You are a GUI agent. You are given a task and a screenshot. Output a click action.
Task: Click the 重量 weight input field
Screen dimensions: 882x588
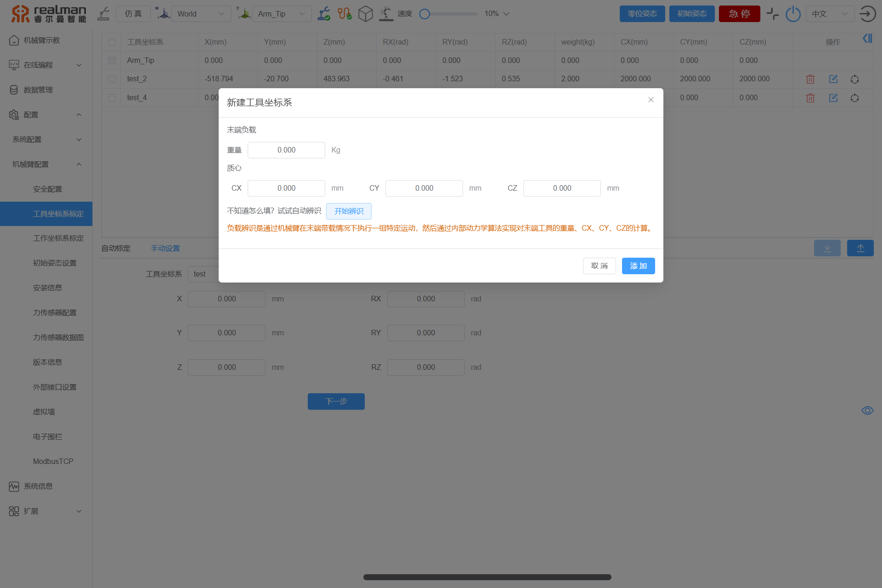tap(286, 150)
